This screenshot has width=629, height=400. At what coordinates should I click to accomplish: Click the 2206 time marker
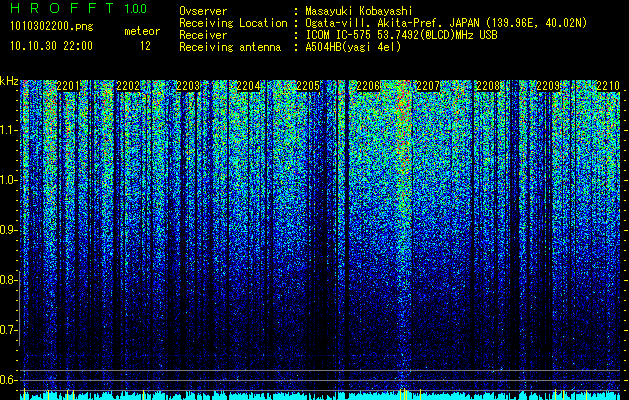[x=368, y=86]
